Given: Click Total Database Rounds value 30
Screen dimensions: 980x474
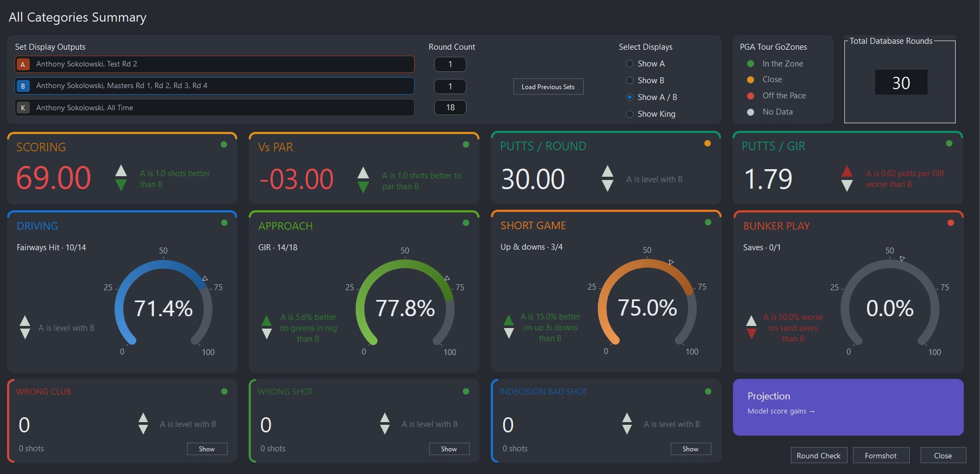Looking at the screenshot, I should [901, 83].
